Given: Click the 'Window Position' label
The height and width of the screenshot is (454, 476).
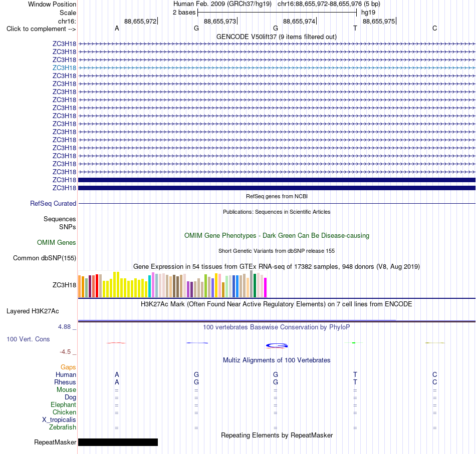Looking at the screenshot, I should coord(52,4).
